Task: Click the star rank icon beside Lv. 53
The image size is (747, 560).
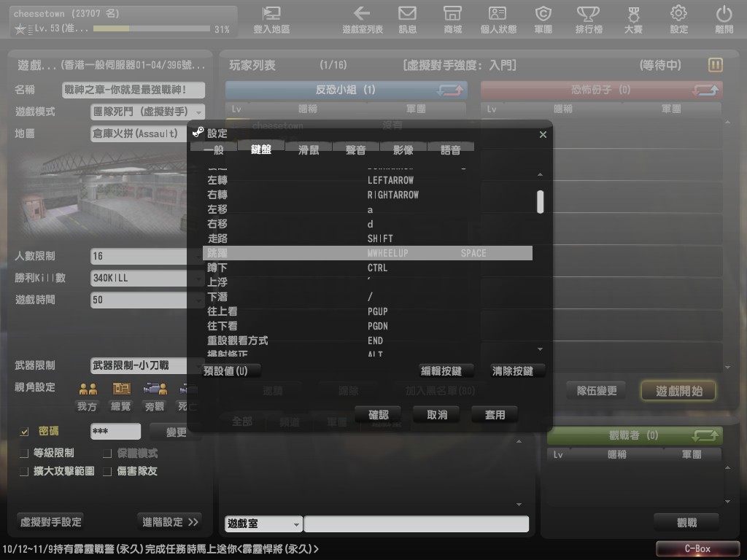Action: pyautogui.click(x=20, y=29)
